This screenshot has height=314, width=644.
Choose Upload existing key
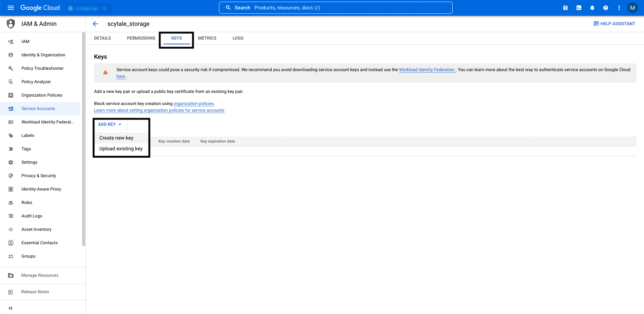click(x=121, y=149)
